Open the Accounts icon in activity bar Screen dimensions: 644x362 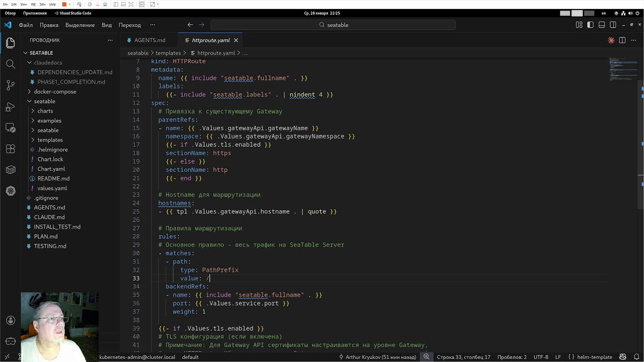pyautogui.click(x=11, y=320)
